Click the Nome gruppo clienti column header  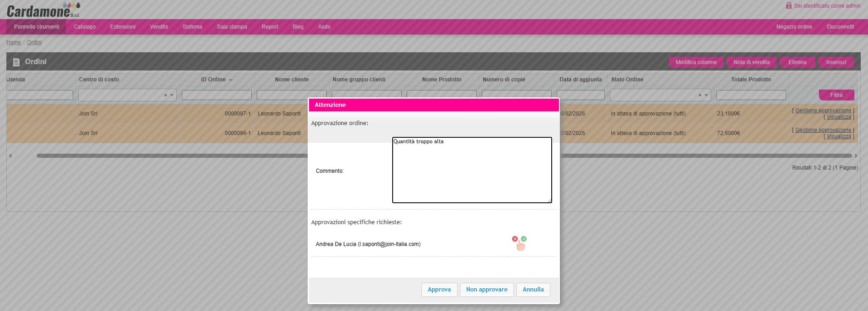(x=359, y=80)
